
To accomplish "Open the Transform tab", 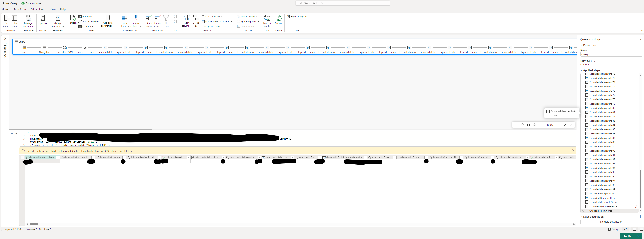I will (x=20, y=10).
